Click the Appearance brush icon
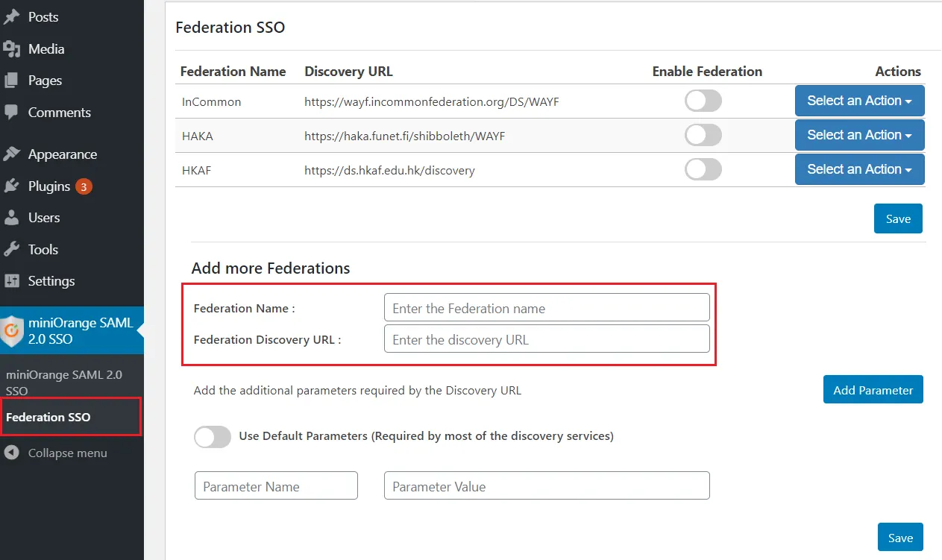Viewport: 942px width, 560px height. 11,154
